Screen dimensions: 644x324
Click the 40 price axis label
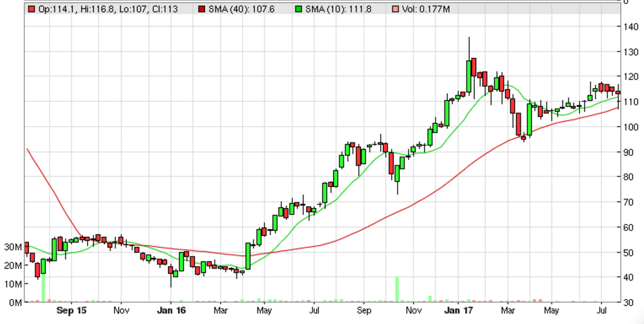628,277
